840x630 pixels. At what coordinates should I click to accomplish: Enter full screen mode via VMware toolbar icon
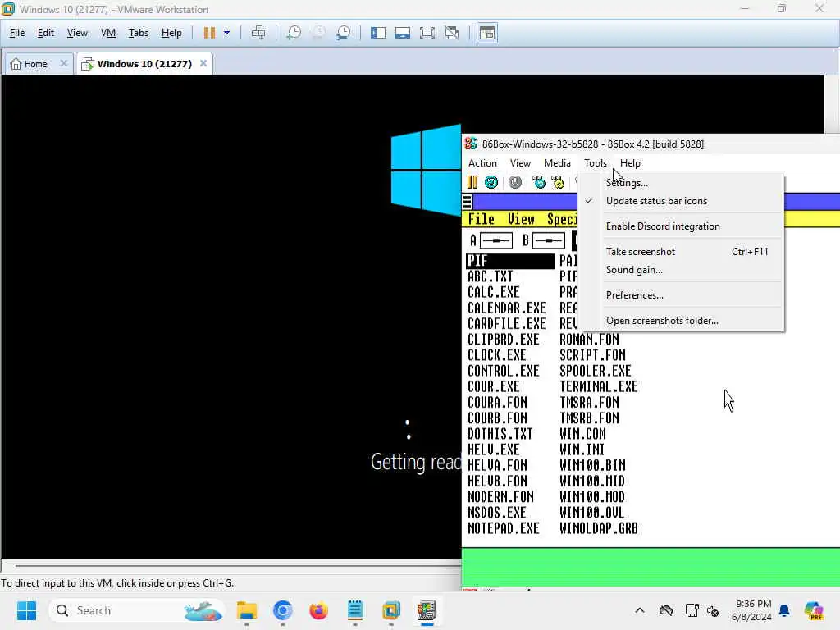tap(427, 33)
